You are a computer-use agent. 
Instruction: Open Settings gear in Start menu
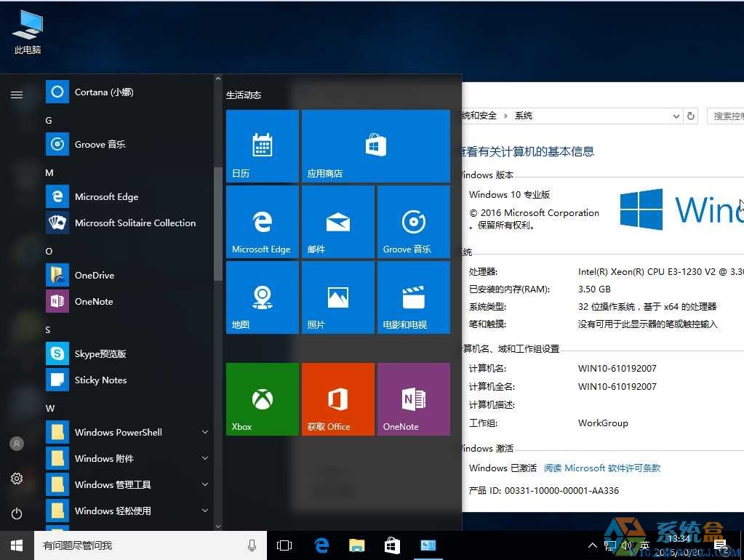(17, 479)
